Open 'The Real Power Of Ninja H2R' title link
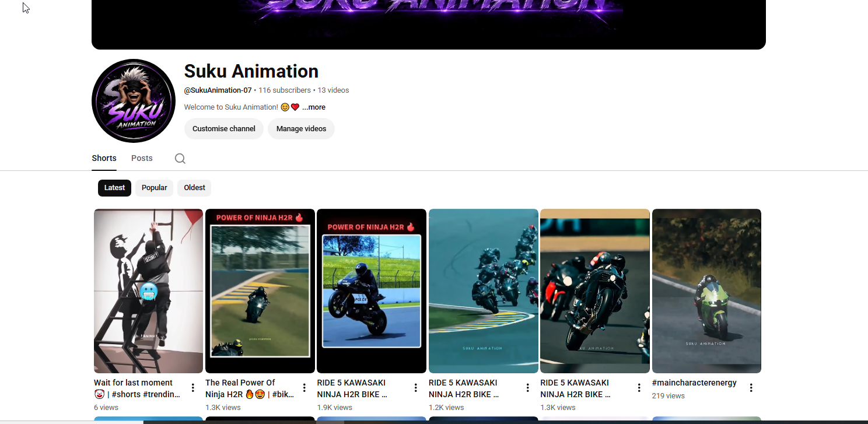Viewport: 868px width, 424px height. 250,388
